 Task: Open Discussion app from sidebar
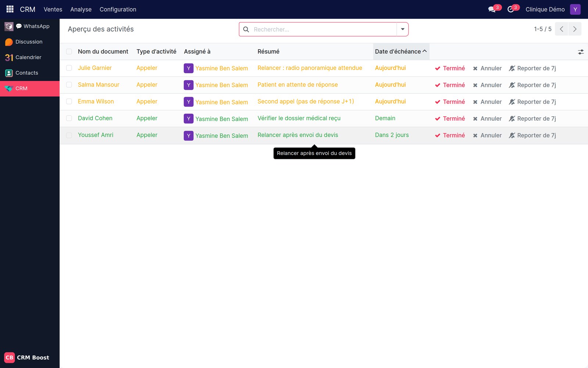[29, 42]
